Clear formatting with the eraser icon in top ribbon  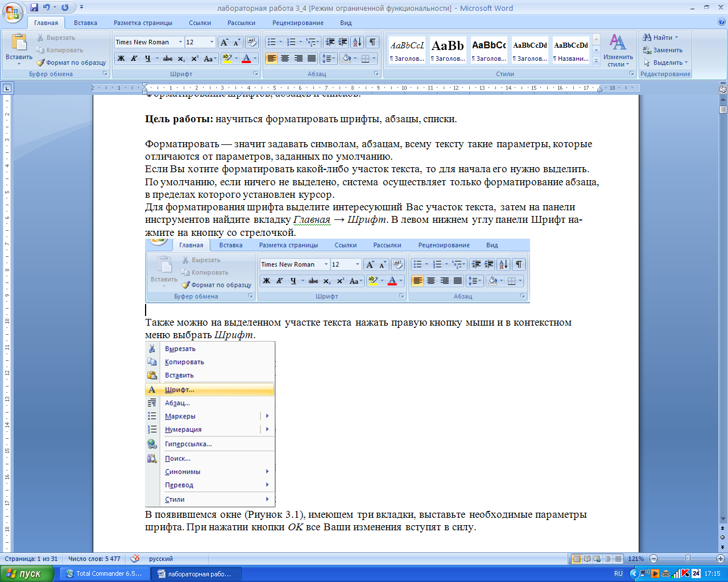coord(253,42)
